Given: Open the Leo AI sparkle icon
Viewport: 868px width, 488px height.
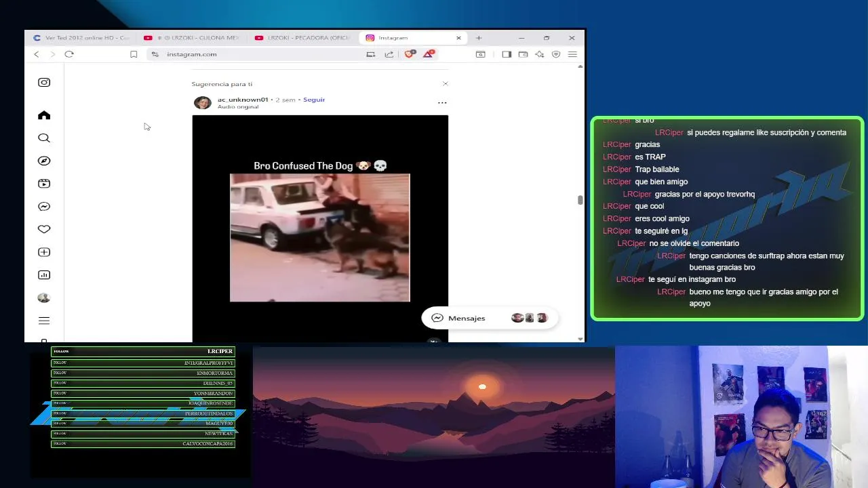Looking at the screenshot, I should pos(540,54).
